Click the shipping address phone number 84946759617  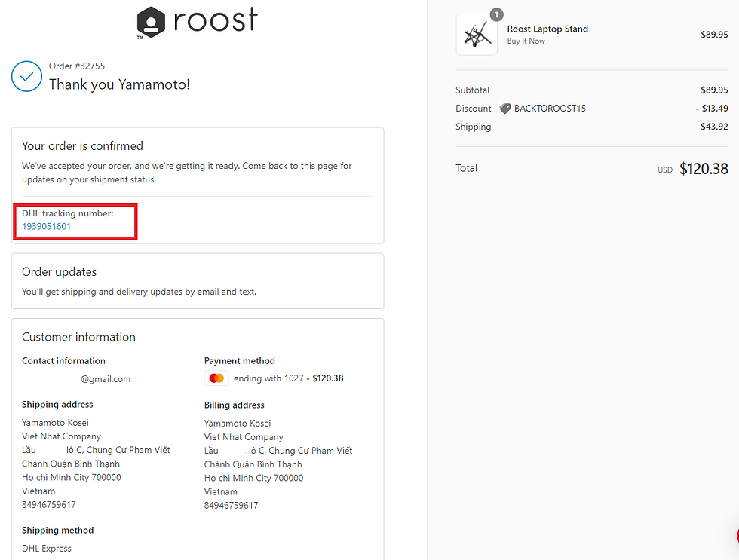(49, 505)
